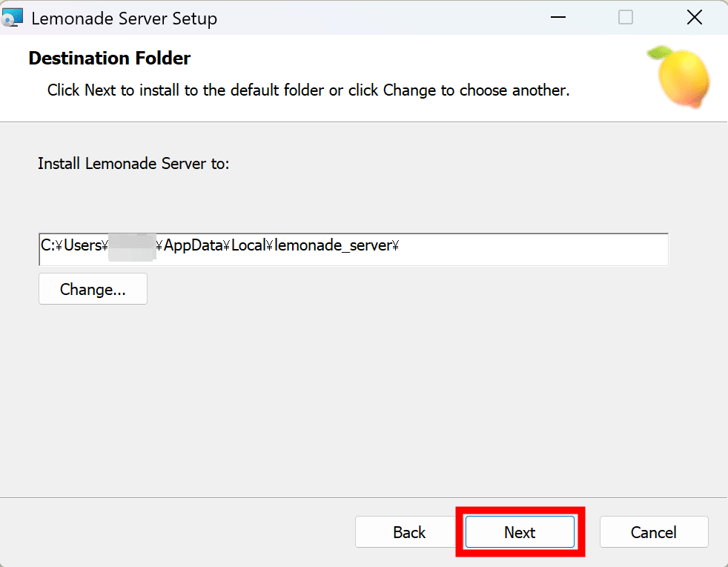
Task: Cancel the Lemonade Server installation
Action: tap(653, 532)
